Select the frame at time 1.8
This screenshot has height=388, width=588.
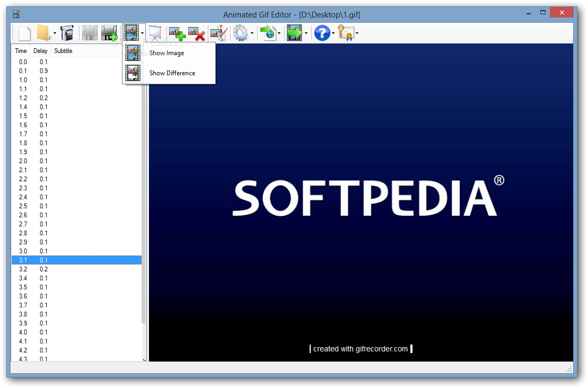point(76,143)
